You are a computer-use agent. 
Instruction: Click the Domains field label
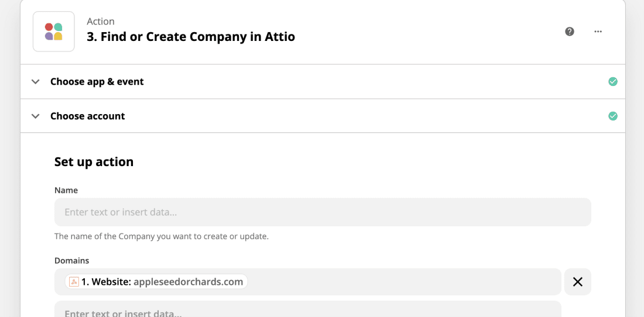tap(72, 260)
